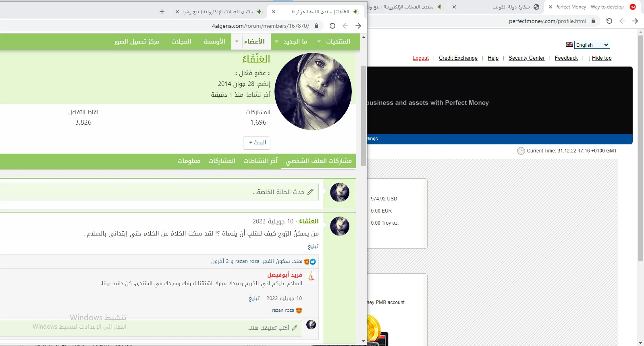The height and width of the screenshot is (346, 644).
Task: Open a new tab with plus icon
Action: tap(162, 12)
